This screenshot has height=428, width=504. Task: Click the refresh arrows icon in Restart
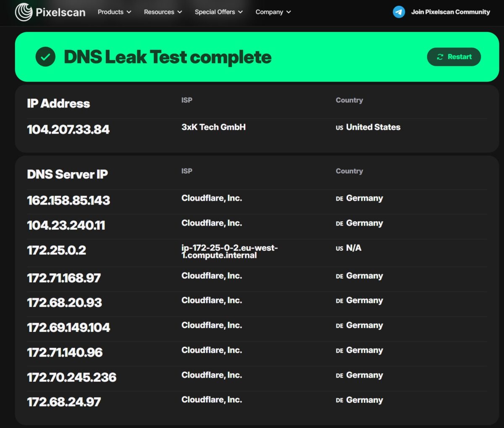pos(440,57)
